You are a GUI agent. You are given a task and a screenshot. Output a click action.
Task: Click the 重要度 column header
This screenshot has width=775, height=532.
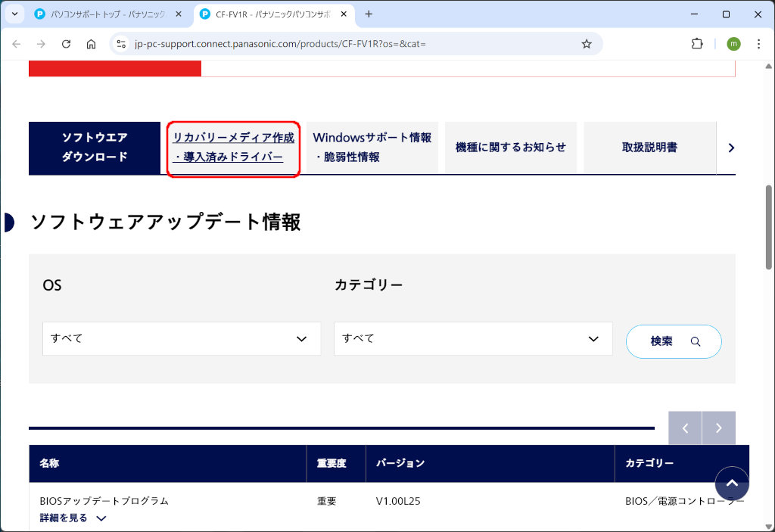pos(336,463)
